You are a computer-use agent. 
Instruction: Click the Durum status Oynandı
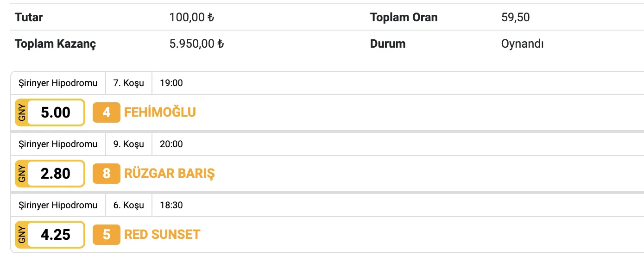pyautogui.click(x=522, y=44)
